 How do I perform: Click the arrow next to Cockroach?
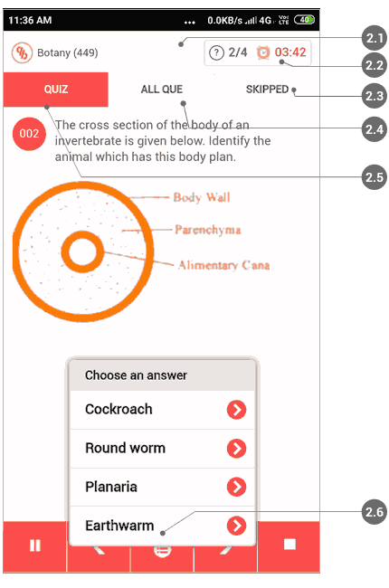(x=236, y=410)
